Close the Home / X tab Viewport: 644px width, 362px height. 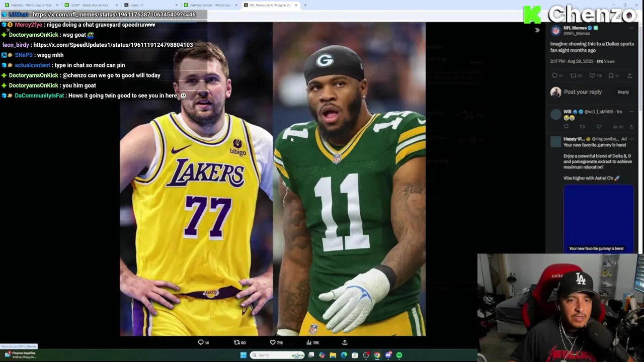177,5
